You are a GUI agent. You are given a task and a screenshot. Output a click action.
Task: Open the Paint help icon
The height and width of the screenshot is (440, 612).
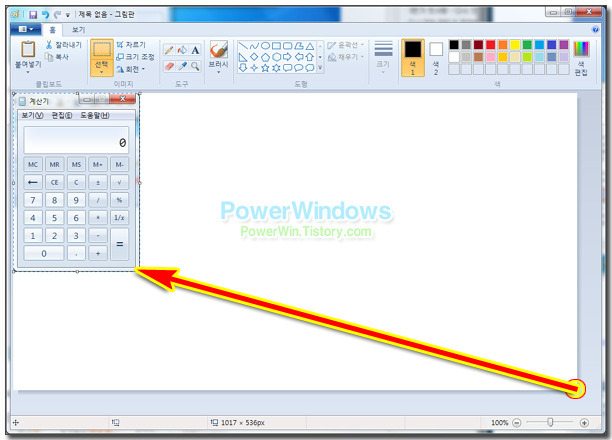click(x=595, y=29)
